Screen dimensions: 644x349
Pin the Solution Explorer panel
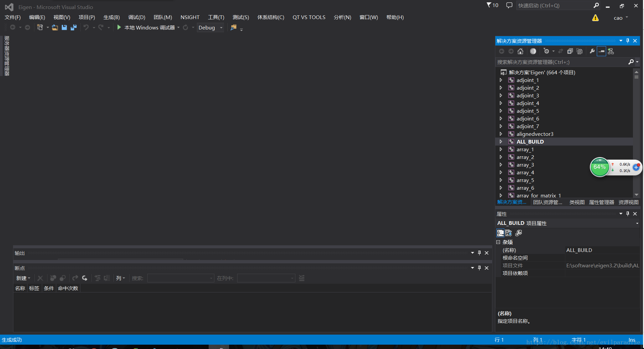point(628,41)
